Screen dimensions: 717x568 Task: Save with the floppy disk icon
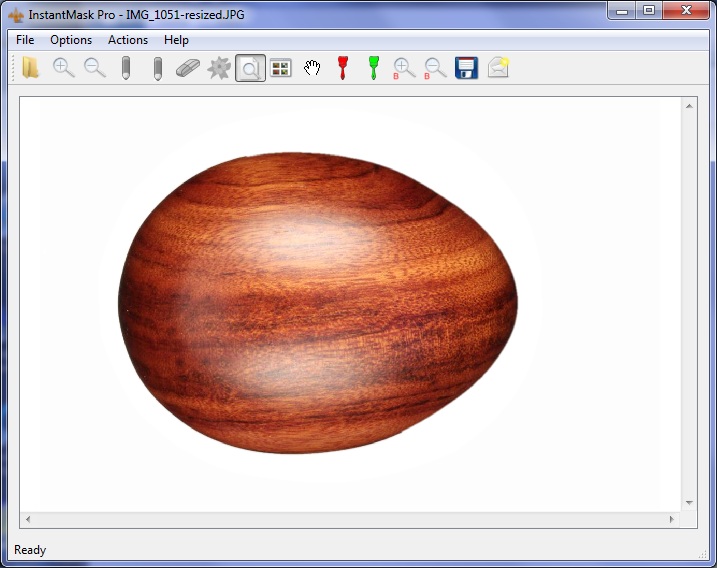coord(466,68)
